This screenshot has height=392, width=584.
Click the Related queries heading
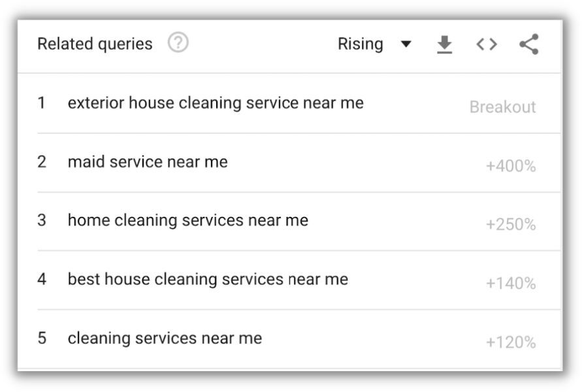pos(95,44)
